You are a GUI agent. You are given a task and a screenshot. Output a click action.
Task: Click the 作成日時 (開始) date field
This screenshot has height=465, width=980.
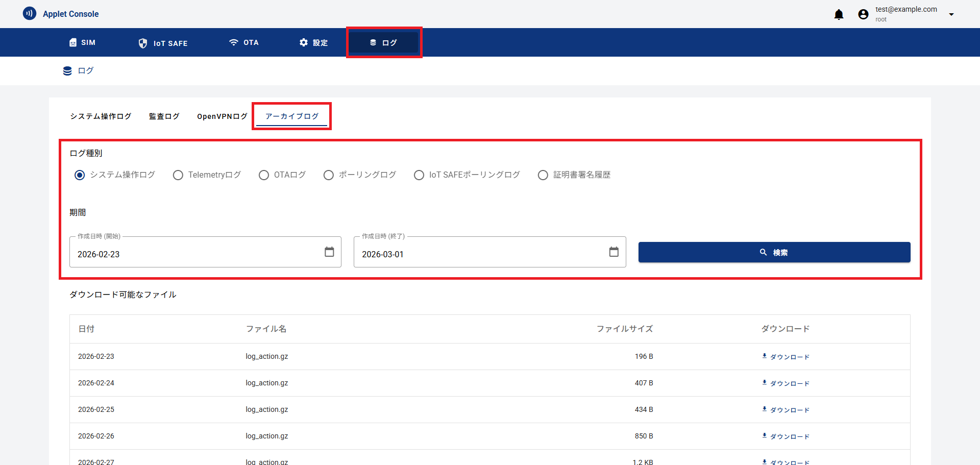pos(197,254)
